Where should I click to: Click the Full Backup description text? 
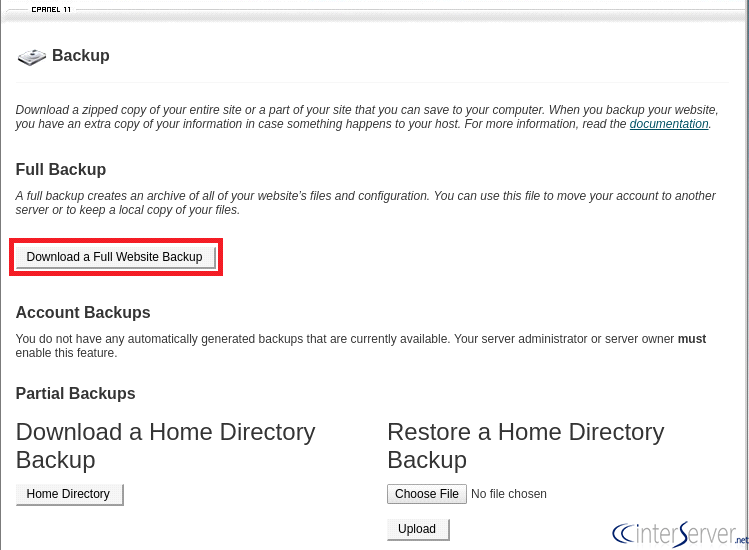(365, 203)
